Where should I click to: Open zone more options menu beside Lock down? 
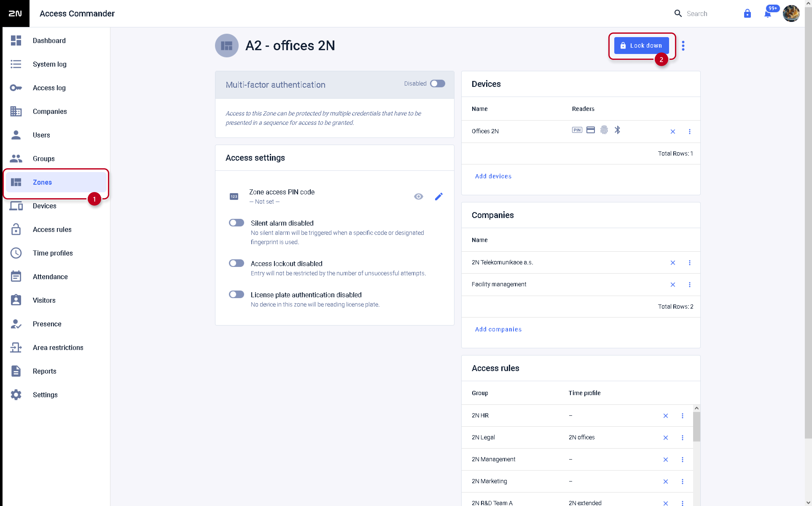point(683,46)
